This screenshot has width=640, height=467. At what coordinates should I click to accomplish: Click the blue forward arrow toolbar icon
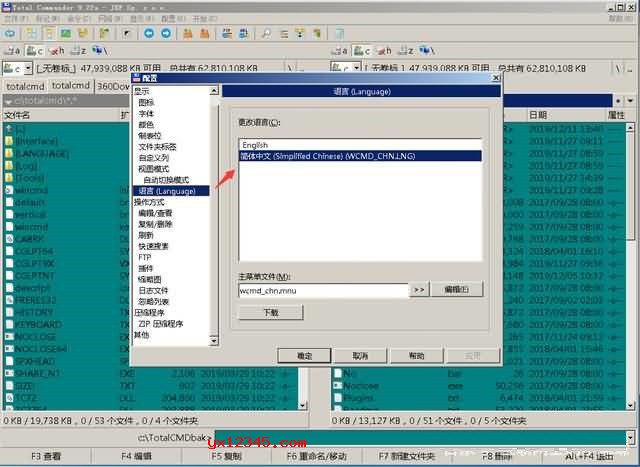point(166,33)
